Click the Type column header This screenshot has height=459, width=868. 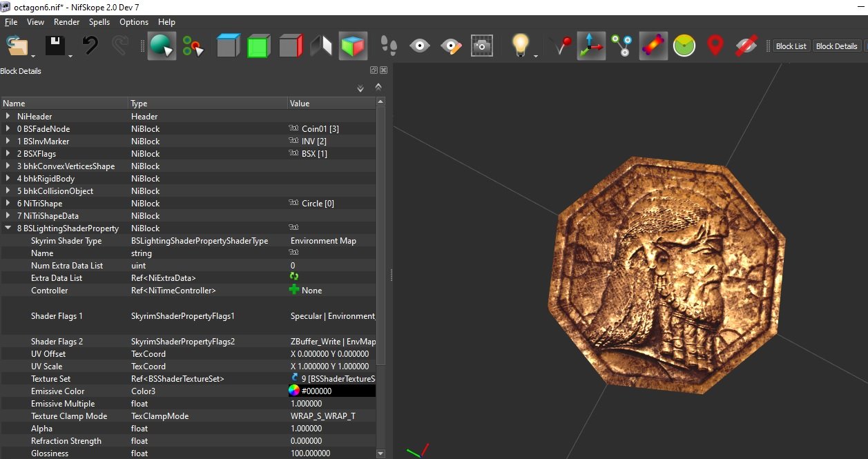pyautogui.click(x=208, y=104)
